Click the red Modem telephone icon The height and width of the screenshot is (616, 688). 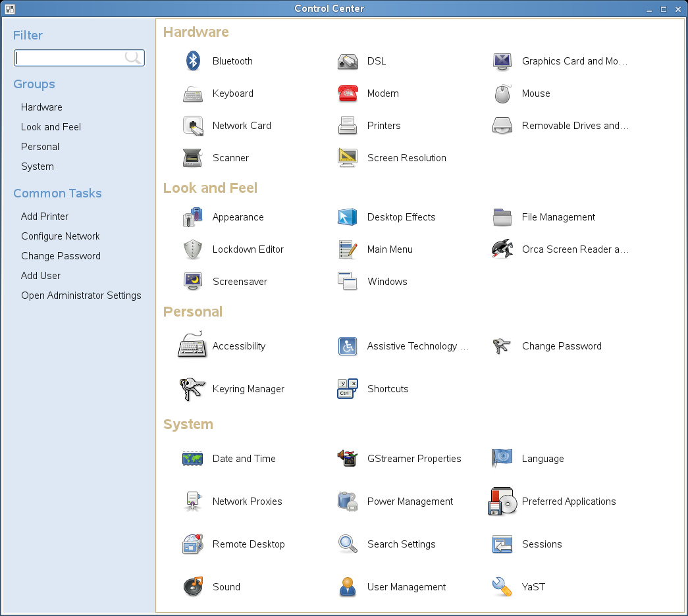pyautogui.click(x=348, y=93)
